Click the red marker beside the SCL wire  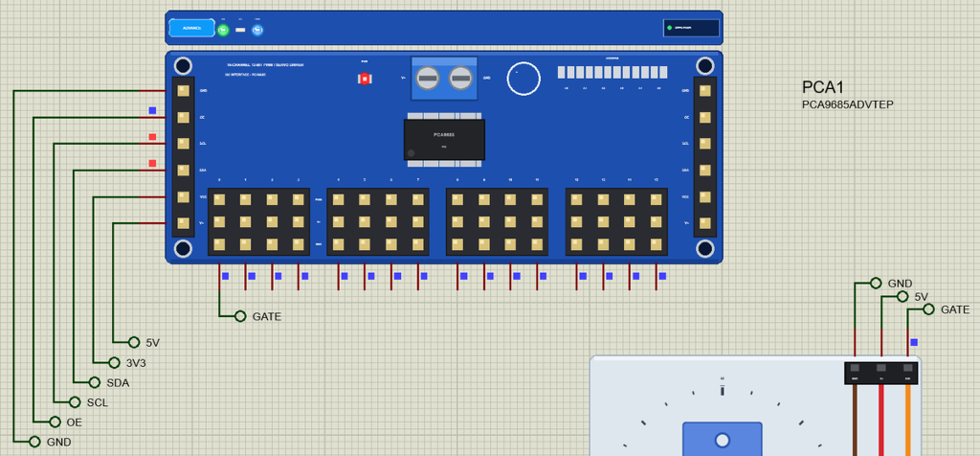tap(152, 137)
